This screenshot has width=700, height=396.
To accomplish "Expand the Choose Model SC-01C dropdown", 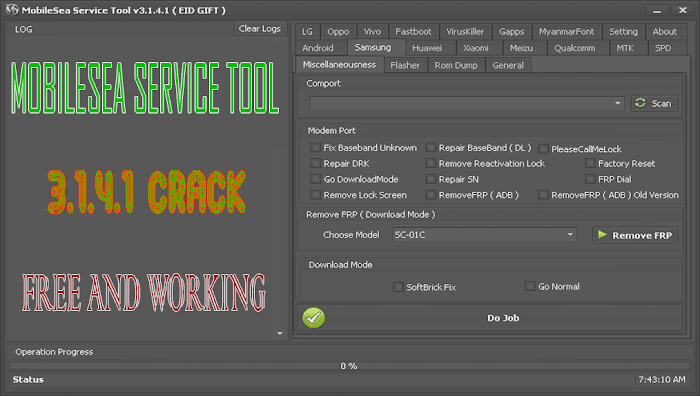I will (570, 234).
